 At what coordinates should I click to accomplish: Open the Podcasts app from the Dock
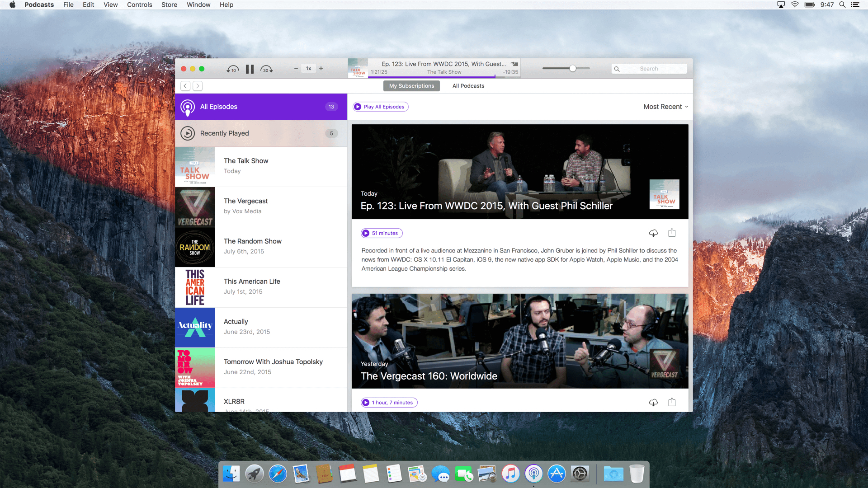coord(533,474)
